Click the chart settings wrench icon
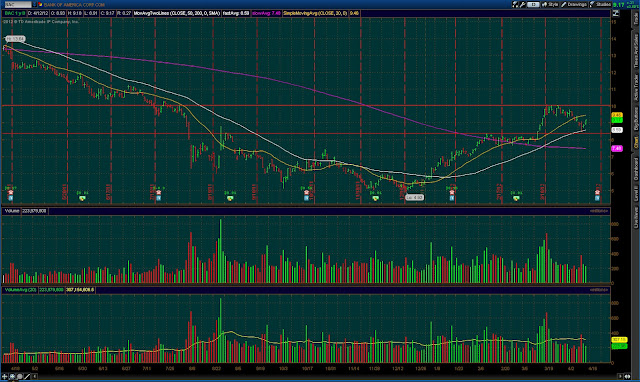The height and width of the screenshot is (382, 640). pyautogui.click(x=522, y=4)
